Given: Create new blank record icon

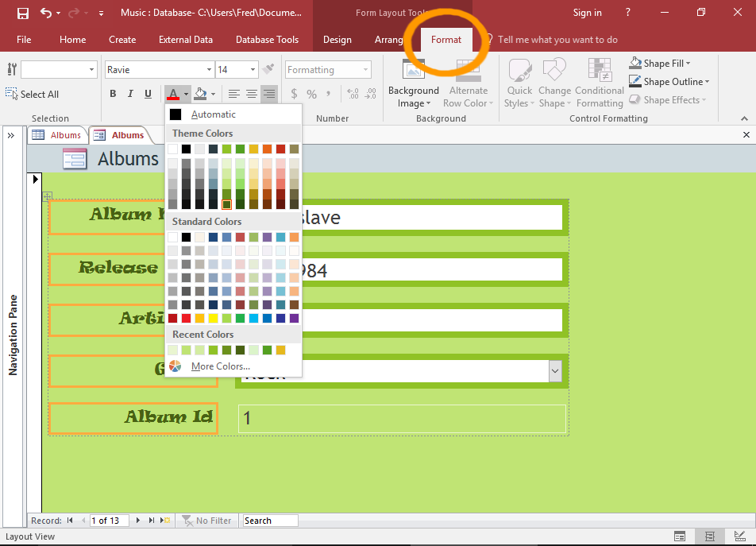Looking at the screenshot, I should [165, 521].
